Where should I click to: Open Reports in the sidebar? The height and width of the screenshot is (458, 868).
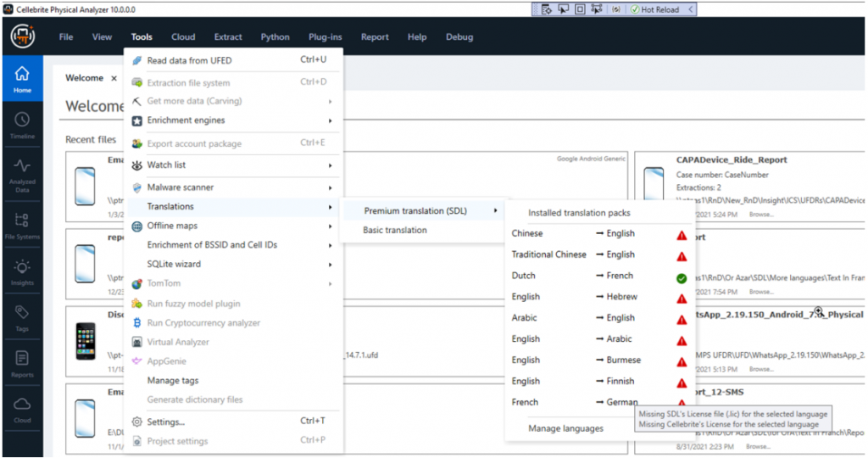(x=22, y=364)
